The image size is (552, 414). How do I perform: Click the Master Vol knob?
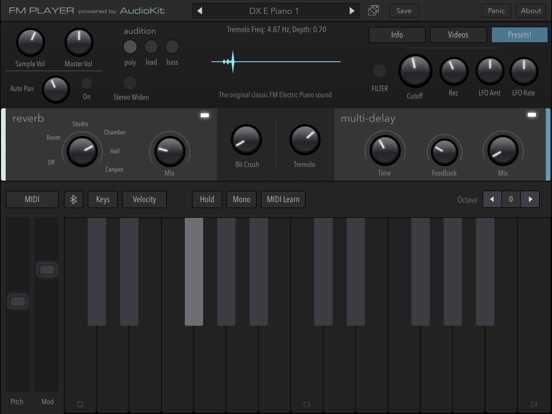click(79, 43)
